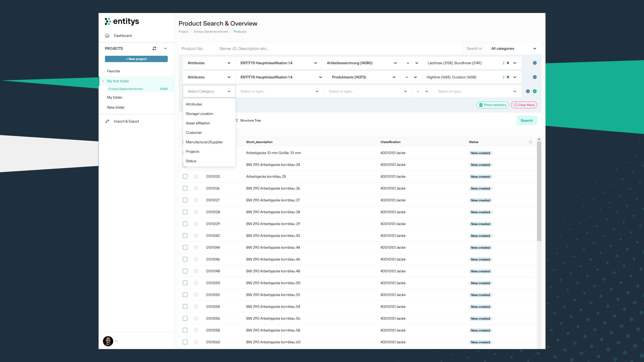Screen dimensions: 644x362
Task: Click the Structure Tree icon
Action: 237,120
